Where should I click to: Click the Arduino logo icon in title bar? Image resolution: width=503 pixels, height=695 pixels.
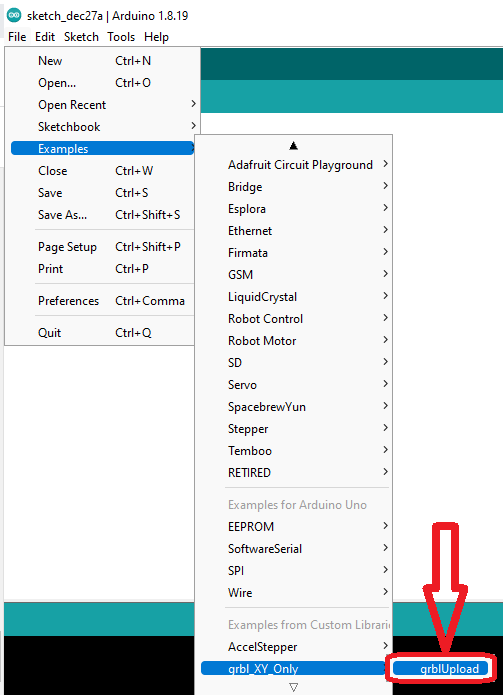[14, 16]
